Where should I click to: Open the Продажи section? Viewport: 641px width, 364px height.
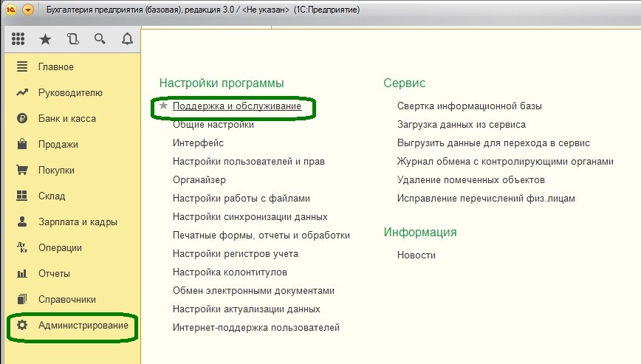pos(58,145)
